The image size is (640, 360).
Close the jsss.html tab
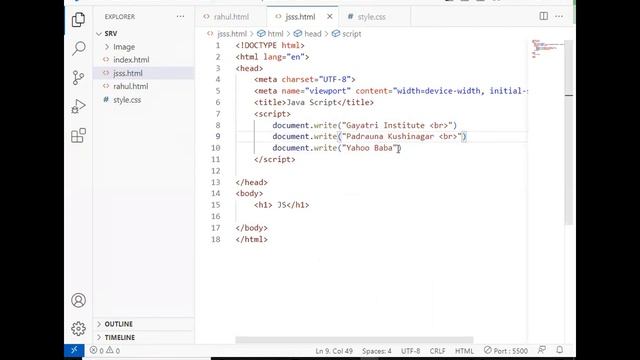(330, 17)
